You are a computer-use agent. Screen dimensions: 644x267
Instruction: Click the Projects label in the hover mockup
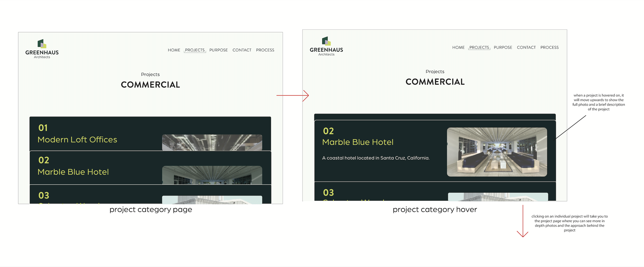point(435,72)
